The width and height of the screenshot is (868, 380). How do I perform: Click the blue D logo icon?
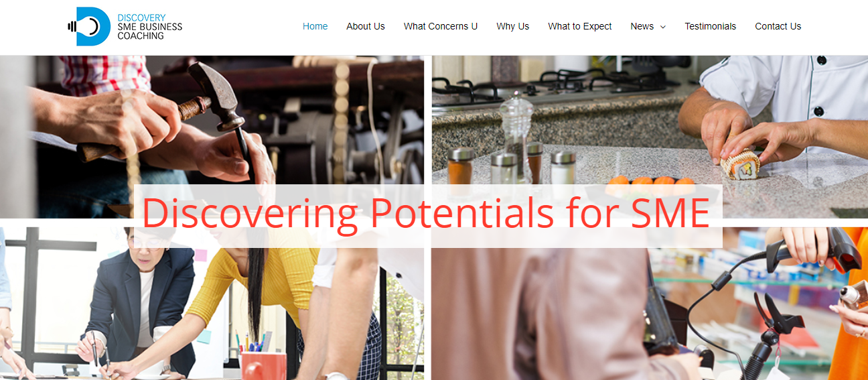(89, 27)
